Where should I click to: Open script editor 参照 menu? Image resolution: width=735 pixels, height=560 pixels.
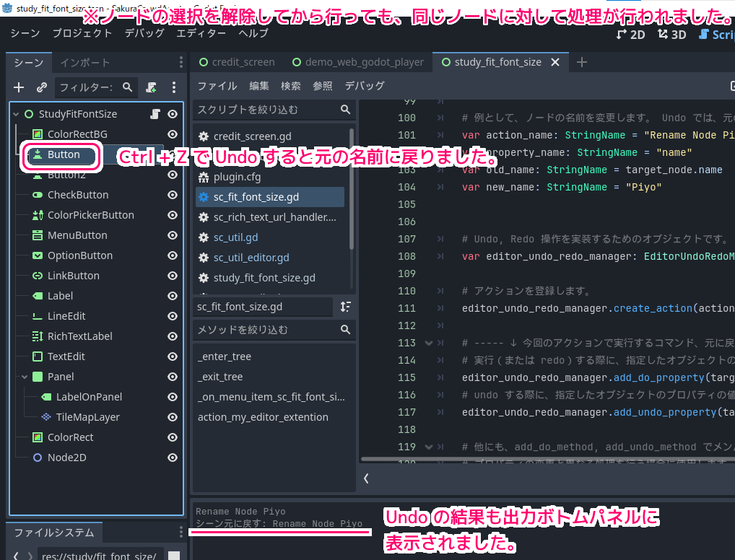(x=323, y=86)
